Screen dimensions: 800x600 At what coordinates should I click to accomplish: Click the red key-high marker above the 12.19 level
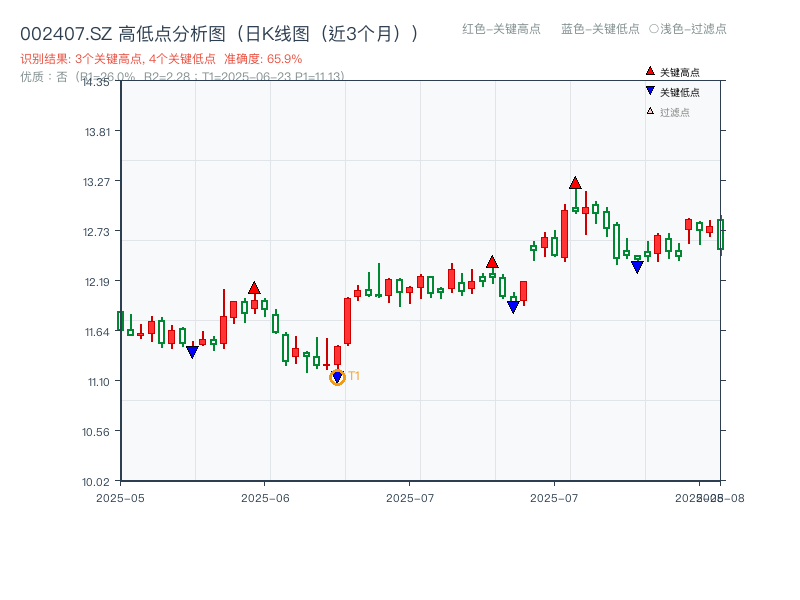click(492, 260)
